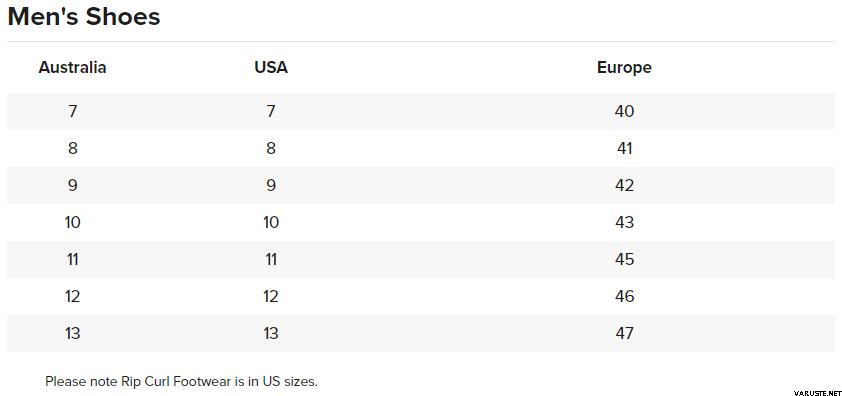Select the USA column header
The height and width of the screenshot is (396, 842).
[x=271, y=68]
